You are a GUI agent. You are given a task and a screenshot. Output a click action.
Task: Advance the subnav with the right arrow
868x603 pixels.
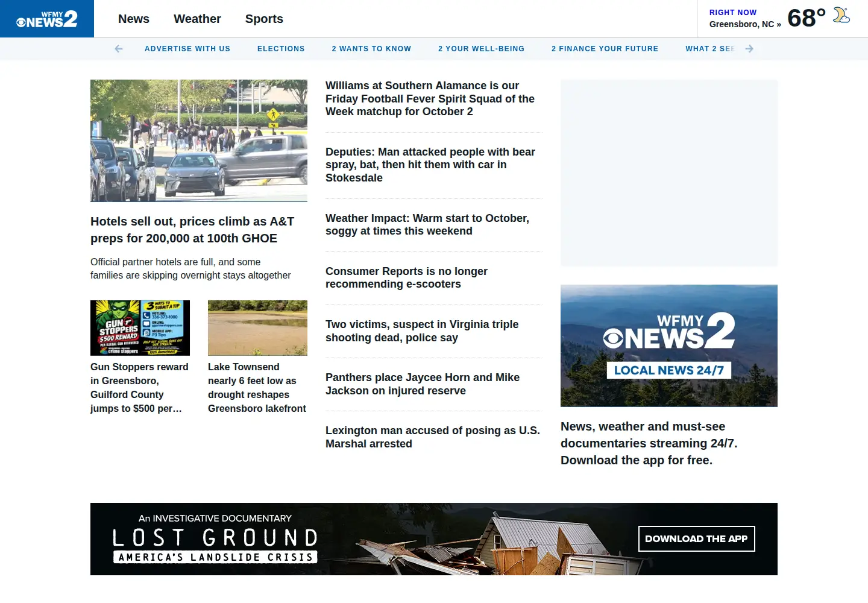click(x=749, y=49)
